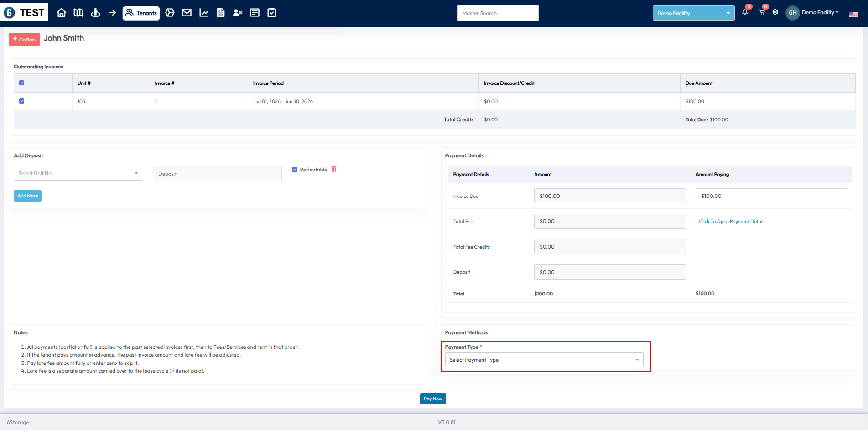Click the notification bell icon
The height and width of the screenshot is (430, 868).
[x=745, y=12]
